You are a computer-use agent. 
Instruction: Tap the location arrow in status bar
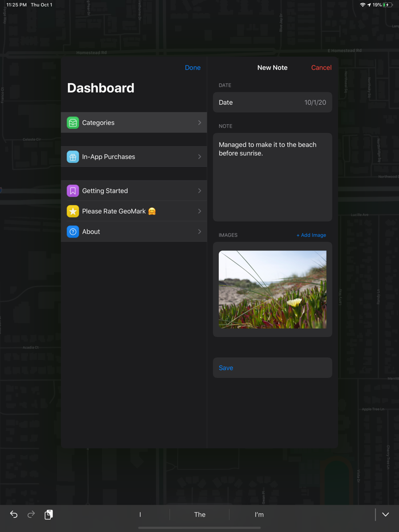click(369, 5)
